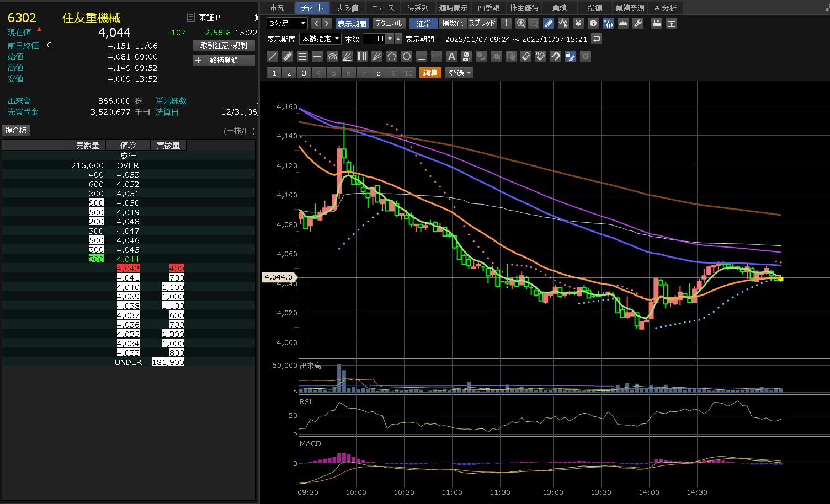Click the crosshair cursor icon
This screenshot has height=504, width=830.
coord(506,23)
